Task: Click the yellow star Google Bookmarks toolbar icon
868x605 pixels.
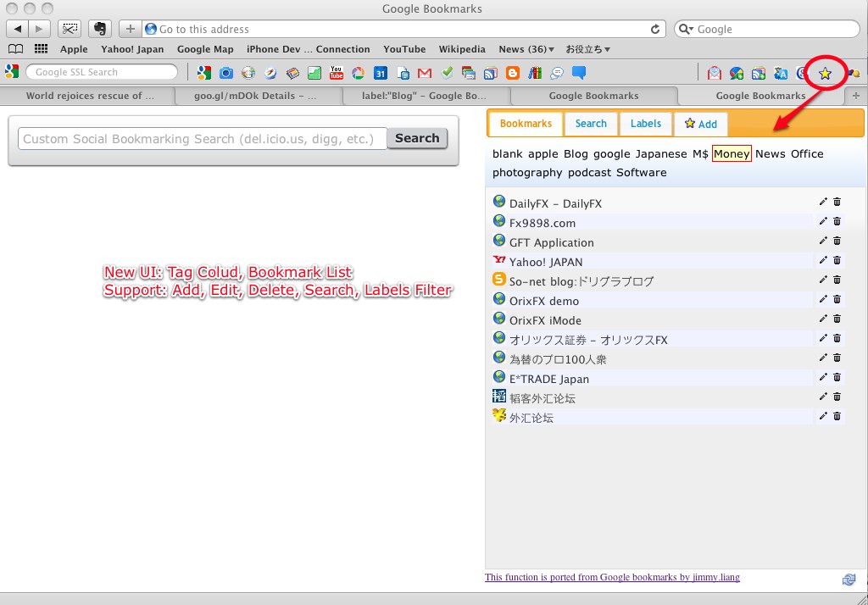Action: pyautogui.click(x=825, y=73)
